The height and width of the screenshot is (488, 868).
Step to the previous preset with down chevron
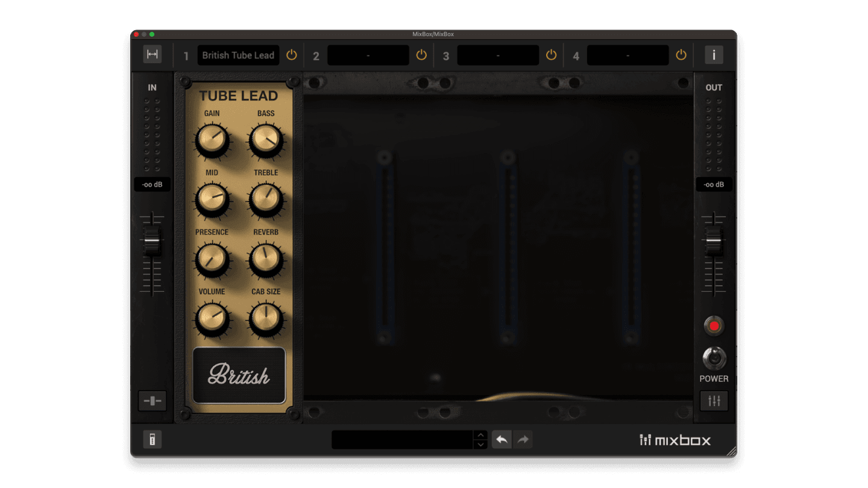point(480,445)
